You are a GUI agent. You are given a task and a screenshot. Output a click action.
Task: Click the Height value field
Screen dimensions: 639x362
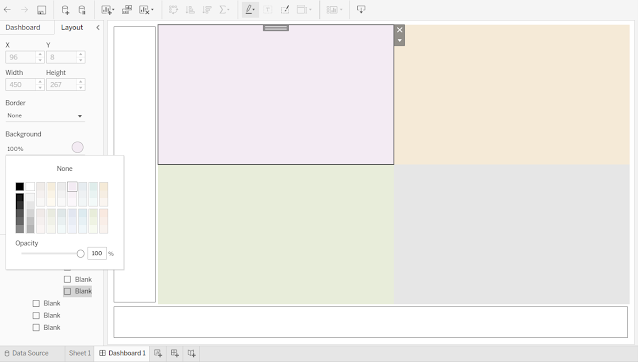point(61,84)
